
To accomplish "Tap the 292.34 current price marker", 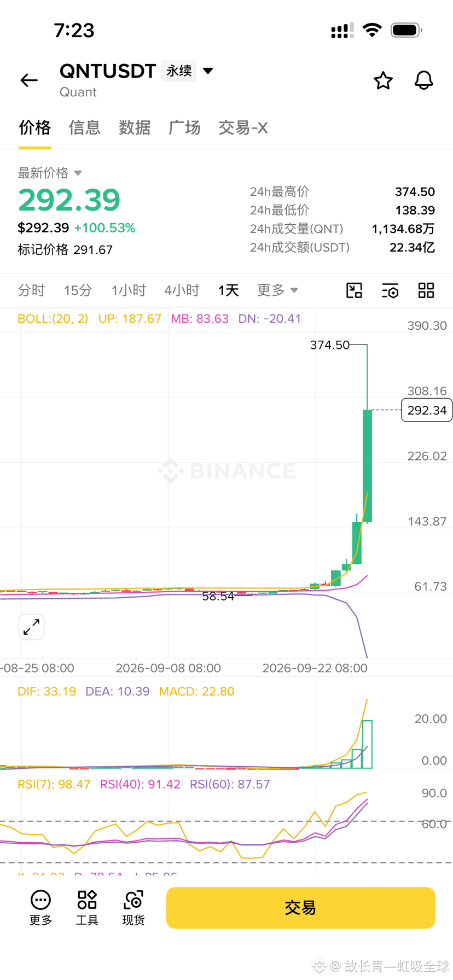I will point(427,410).
